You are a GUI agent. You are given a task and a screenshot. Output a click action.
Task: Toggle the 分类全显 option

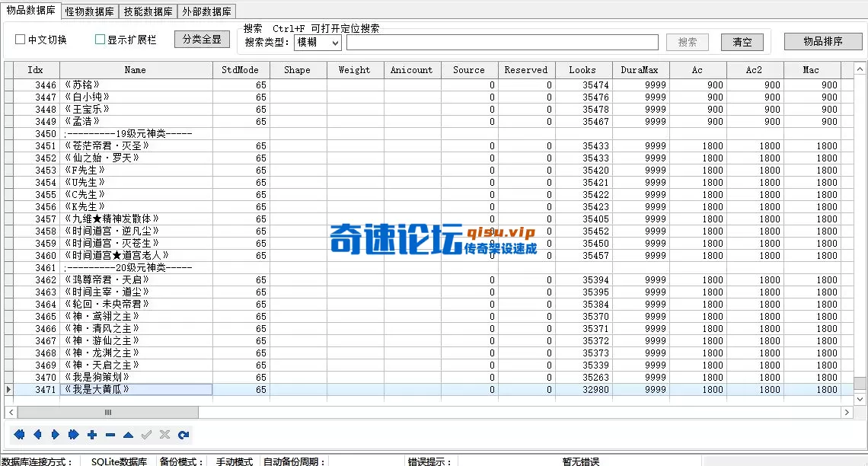[202, 39]
